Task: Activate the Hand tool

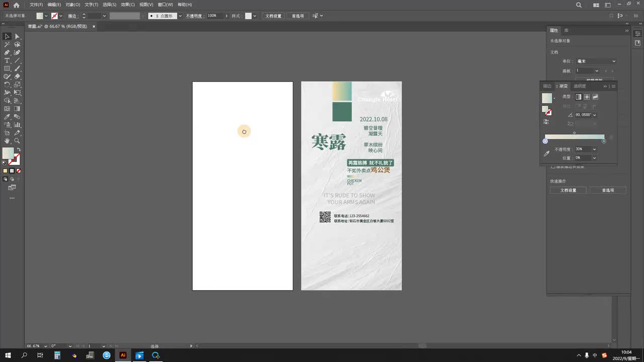Action: click(7, 141)
